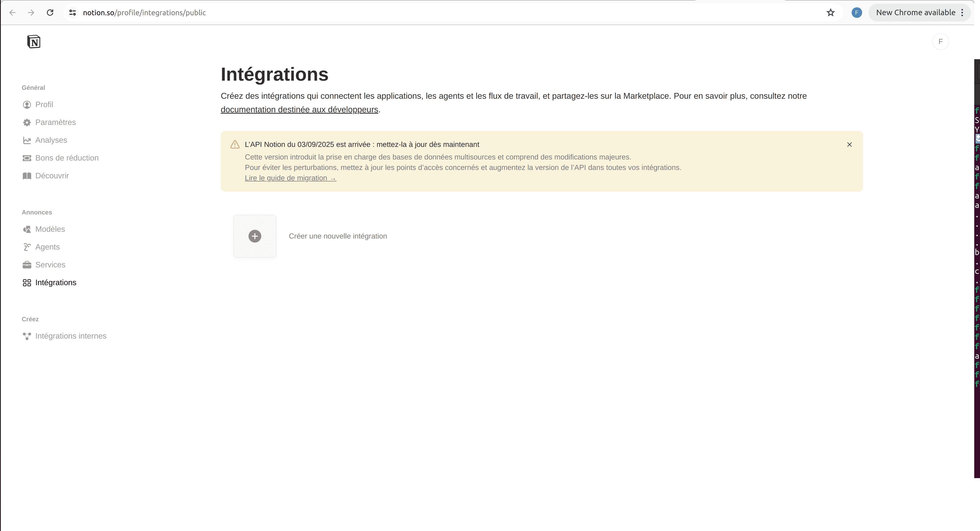The image size is (980, 531).
Task: Click the Intégrations grid icon
Action: click(27, 283)
